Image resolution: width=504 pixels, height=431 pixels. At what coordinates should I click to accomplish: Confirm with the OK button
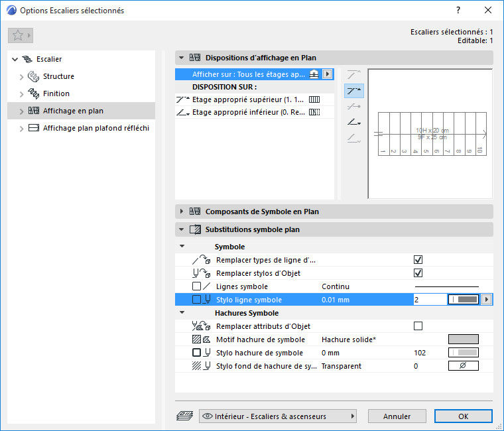pyautogui.click(x=463, y=416)
